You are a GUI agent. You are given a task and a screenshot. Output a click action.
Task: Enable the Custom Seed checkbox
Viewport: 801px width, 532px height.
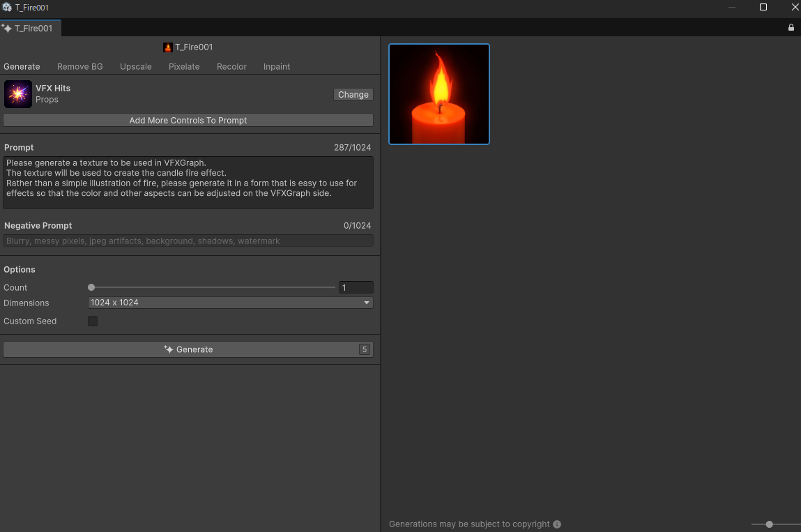(93, 321)
